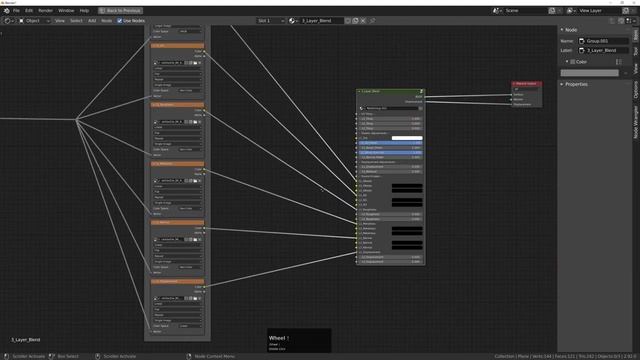Open the Render menu
The height and width of the screenshot is (360, 640).
coord(45,11)
